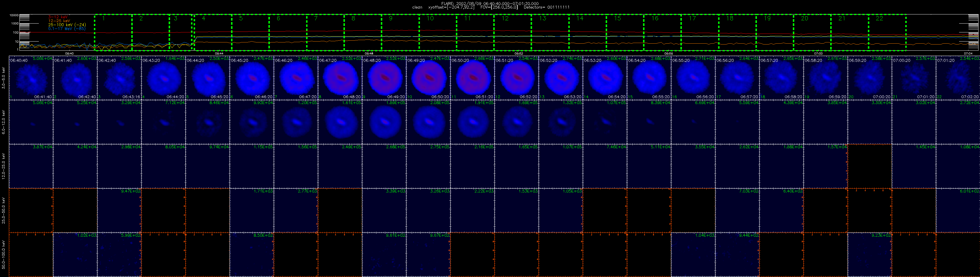This screenshot has height=277, width=980.
Task: Open the 6.0-12.0 keV image labeled 1.61E+05
Action: click(x=340, y=122)
